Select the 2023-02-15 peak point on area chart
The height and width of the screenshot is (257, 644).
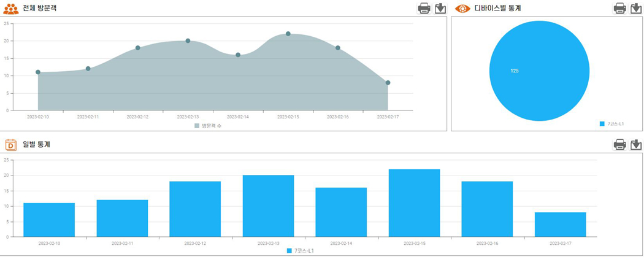tap(288, 34)
